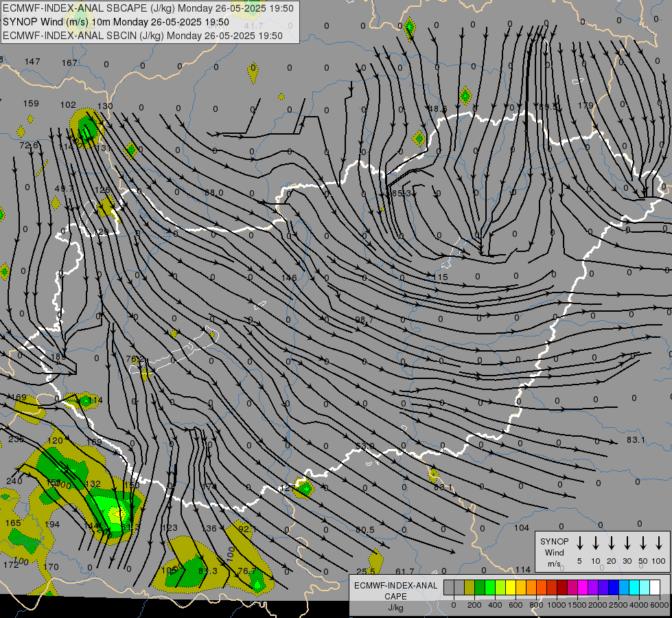Click the map value '92.1'
Image resolution: width=672 pixels, height=618 pixels.
coord(247,529)
